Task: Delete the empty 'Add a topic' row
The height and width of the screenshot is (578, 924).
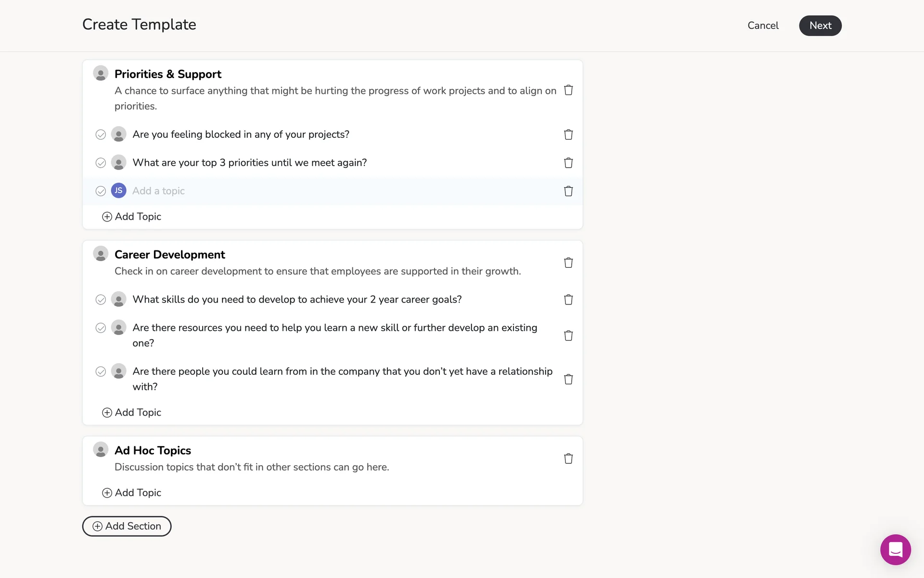Action: [568, 191]
